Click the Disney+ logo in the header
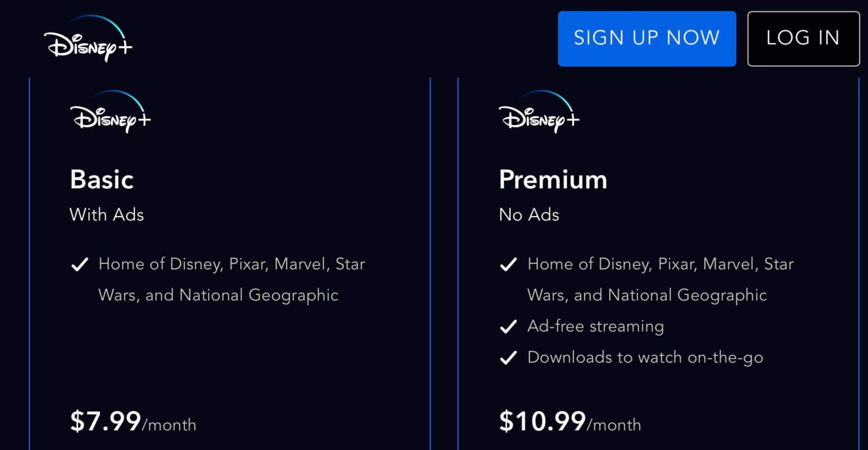The image size is (868, 450). click(88, 38)
